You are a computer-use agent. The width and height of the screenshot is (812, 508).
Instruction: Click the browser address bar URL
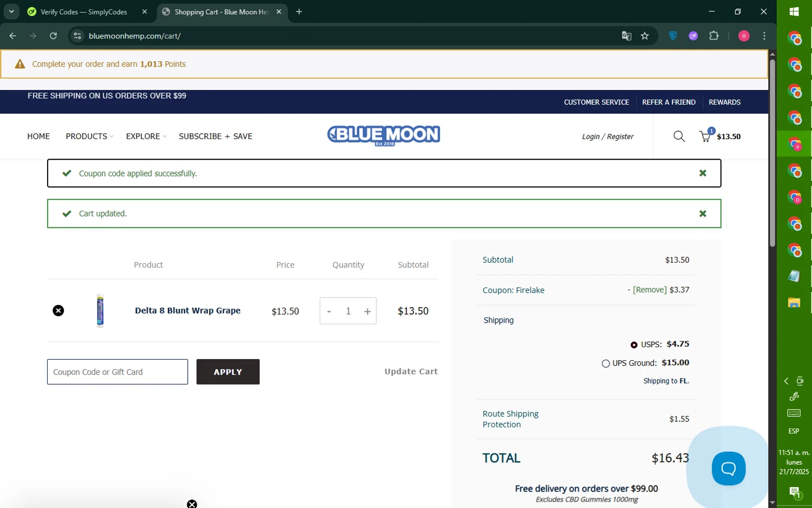pos(135,36)
